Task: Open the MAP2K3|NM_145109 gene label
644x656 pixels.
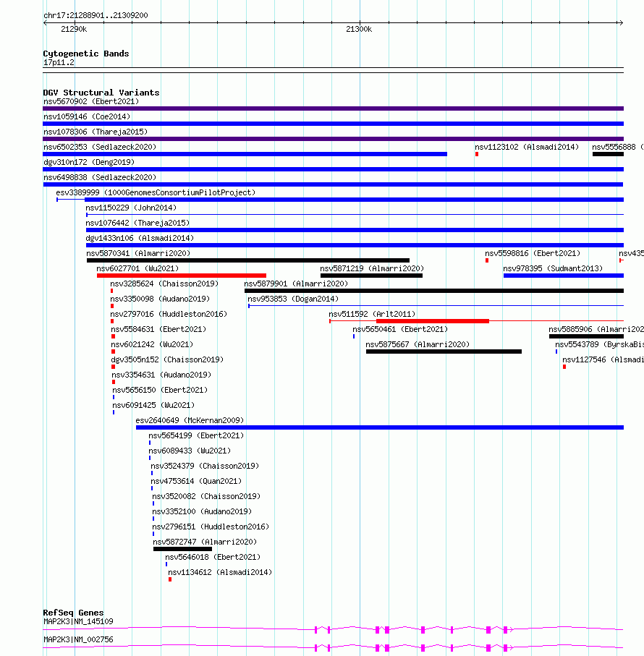Action: (x=78, y=621)
